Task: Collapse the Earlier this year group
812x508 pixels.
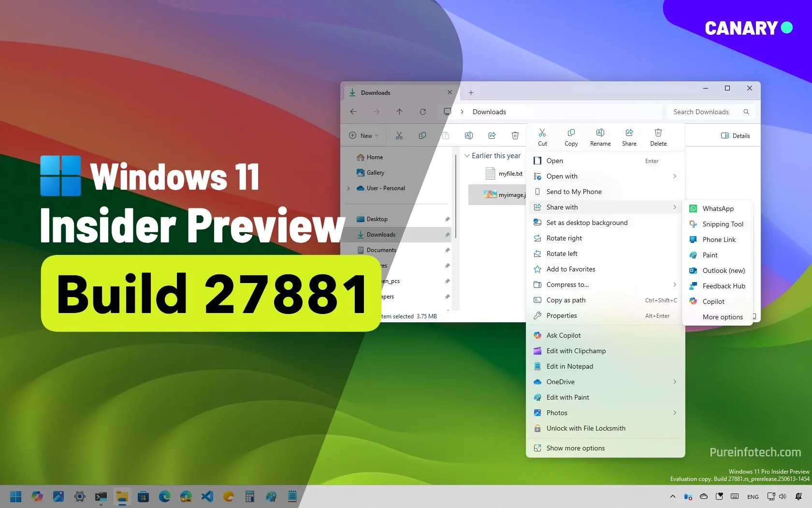Action: tap(467, 156)
